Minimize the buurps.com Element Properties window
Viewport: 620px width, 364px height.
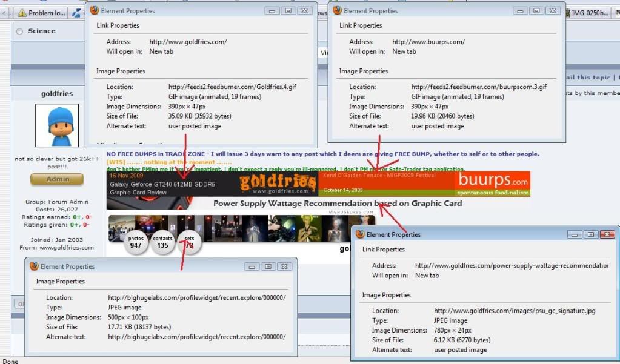click(520, 11)
